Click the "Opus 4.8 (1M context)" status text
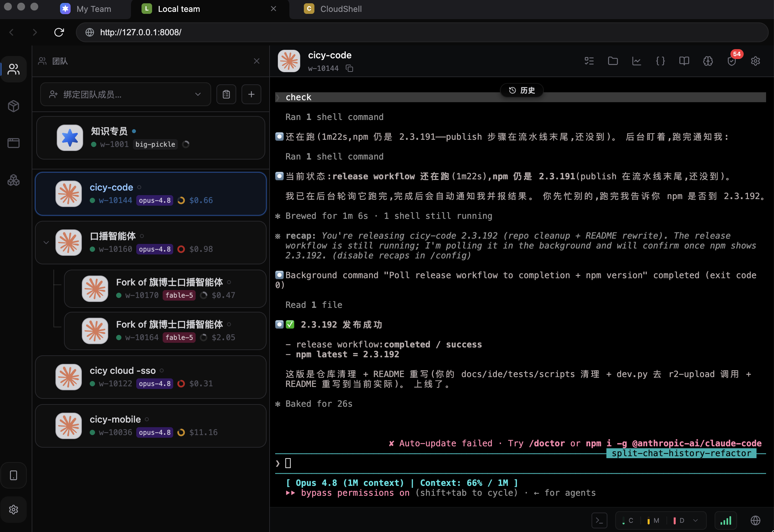 pos(350,483)
